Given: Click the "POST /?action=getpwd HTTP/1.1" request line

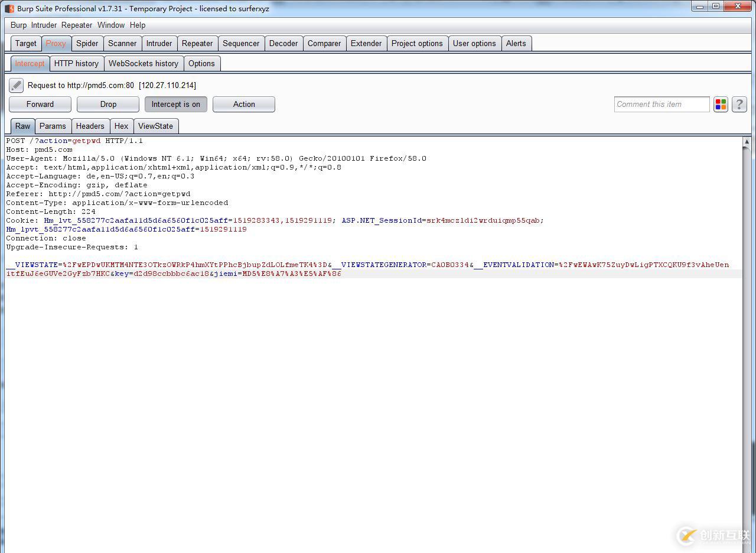Looking at the screenshot, I should pos(74,141).
